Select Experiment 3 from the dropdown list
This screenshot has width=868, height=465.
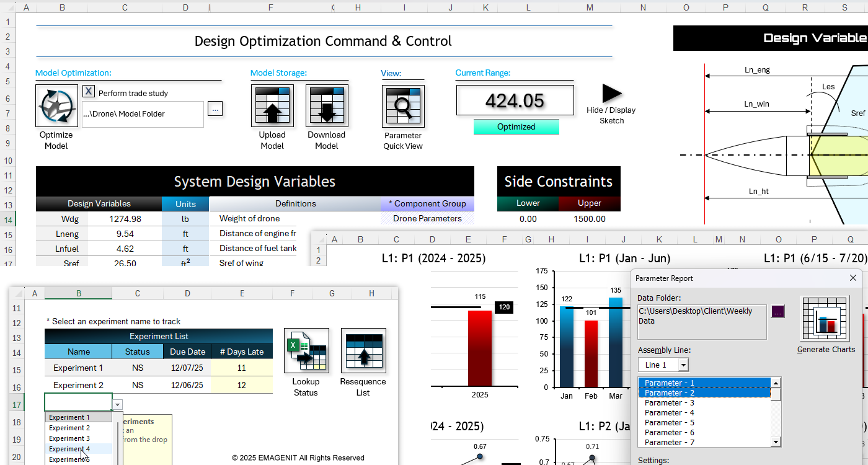tap(69, 438)
